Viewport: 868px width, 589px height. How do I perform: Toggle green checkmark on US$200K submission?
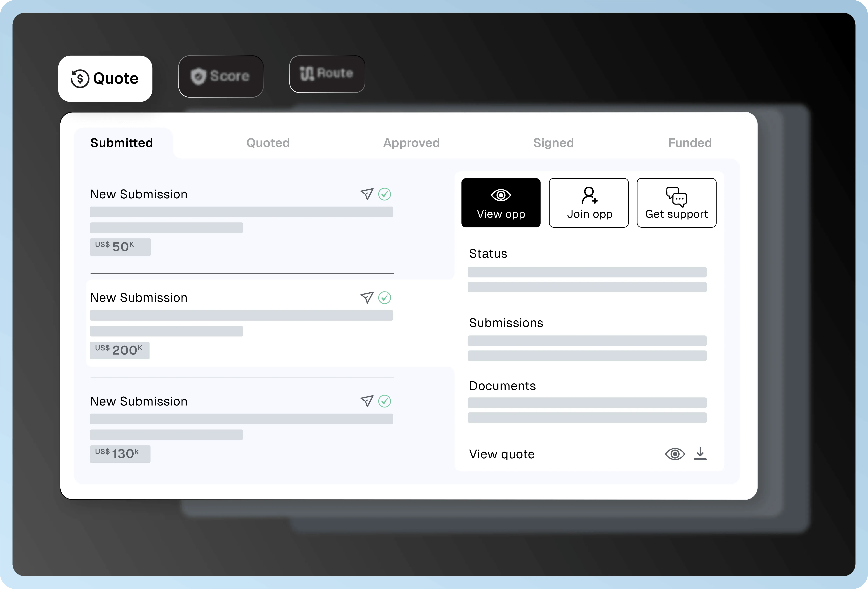384,297
